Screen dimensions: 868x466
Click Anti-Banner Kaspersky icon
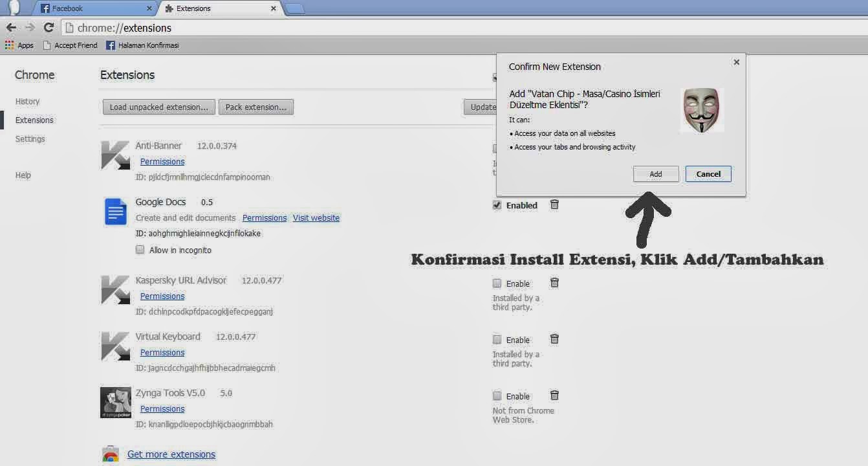pos(115,155)
